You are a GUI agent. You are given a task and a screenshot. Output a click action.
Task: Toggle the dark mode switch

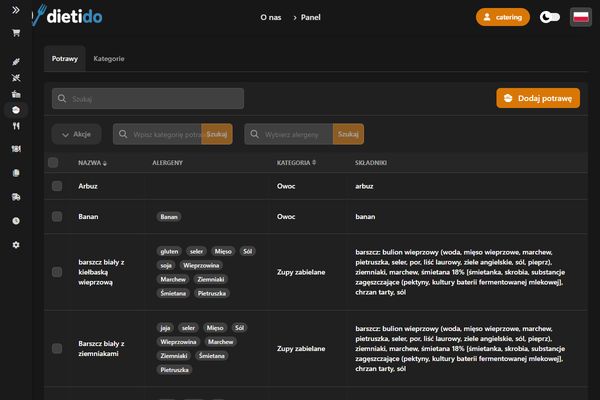(550, 17)
